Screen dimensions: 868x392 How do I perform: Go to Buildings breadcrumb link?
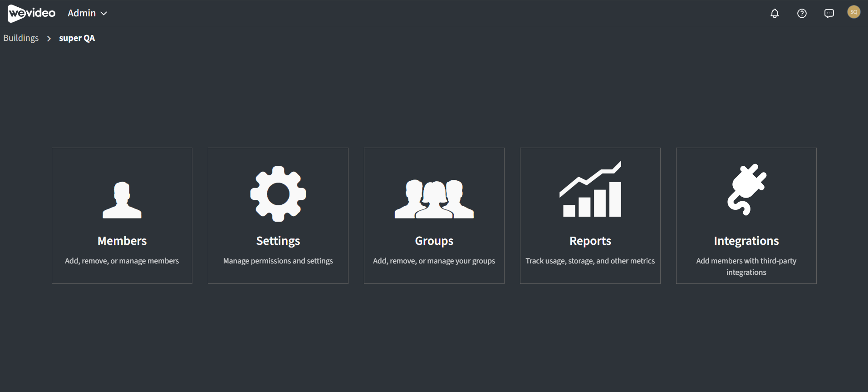21,38
